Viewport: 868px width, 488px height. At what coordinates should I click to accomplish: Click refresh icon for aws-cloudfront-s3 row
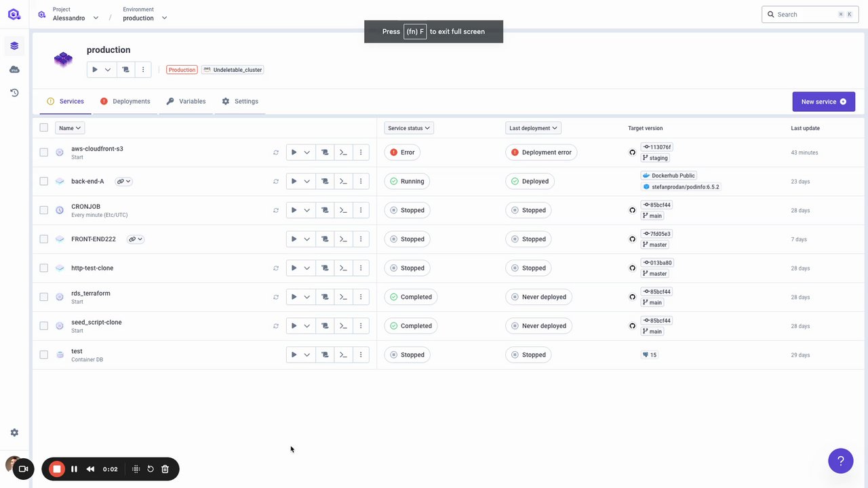click(x=276, y=152)
